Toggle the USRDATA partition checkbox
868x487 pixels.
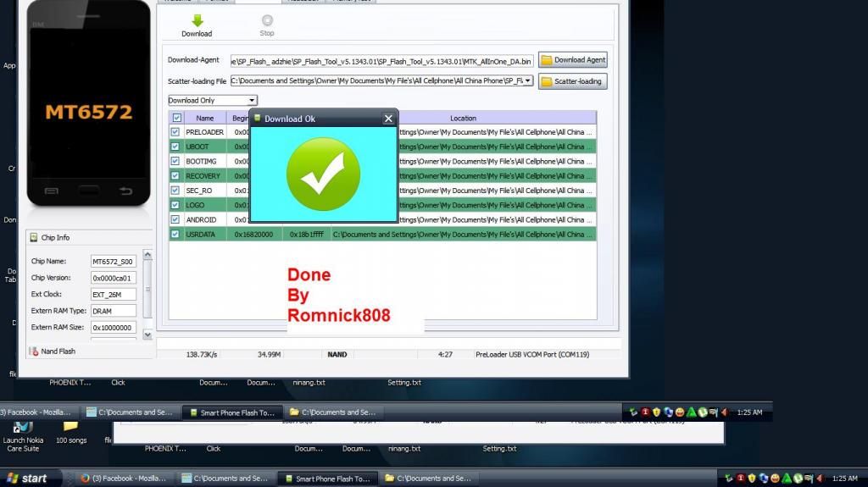[175, 235]
